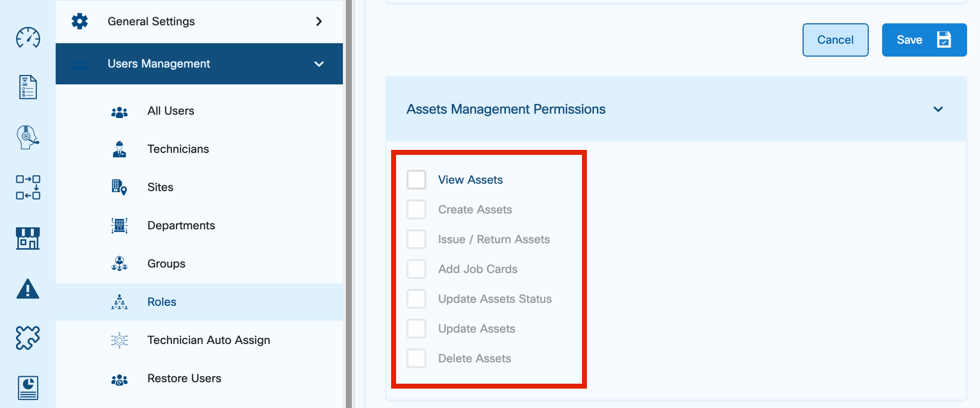
Task: Open the Dashboard speedometer icon
Action: click(x=28, y=37)
